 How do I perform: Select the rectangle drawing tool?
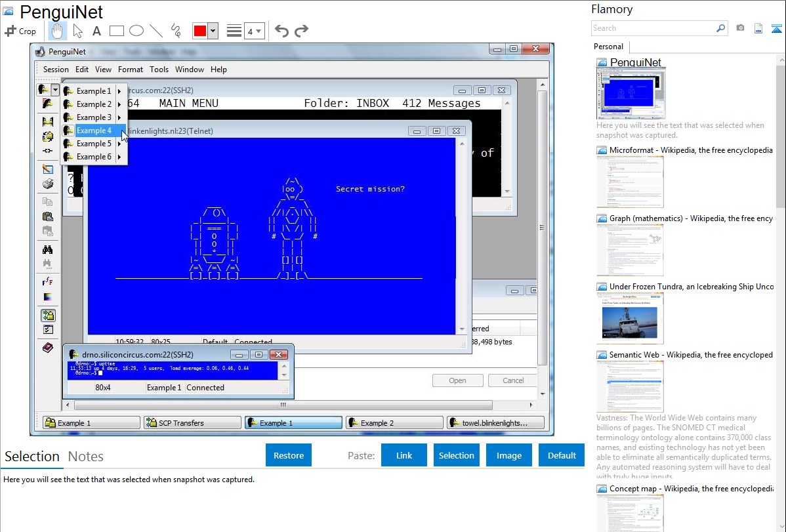coord(116,31)
